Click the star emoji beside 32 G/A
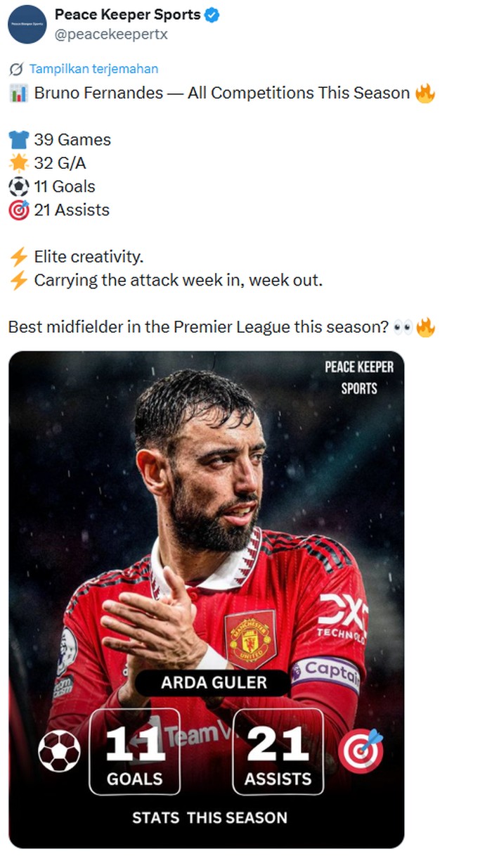 pos(18,163)
